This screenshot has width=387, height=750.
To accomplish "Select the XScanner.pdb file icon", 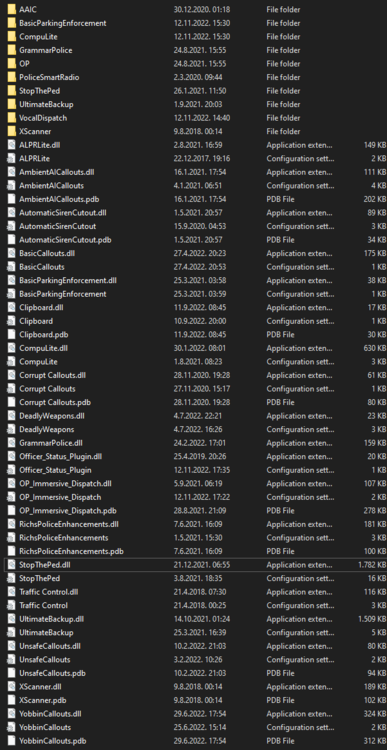I will tap(11, 700).
